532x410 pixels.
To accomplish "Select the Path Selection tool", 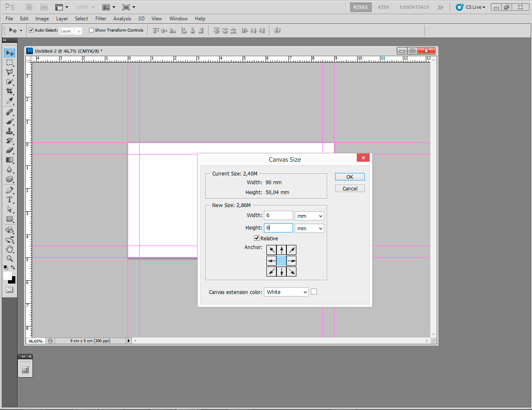I will point(10,210).
